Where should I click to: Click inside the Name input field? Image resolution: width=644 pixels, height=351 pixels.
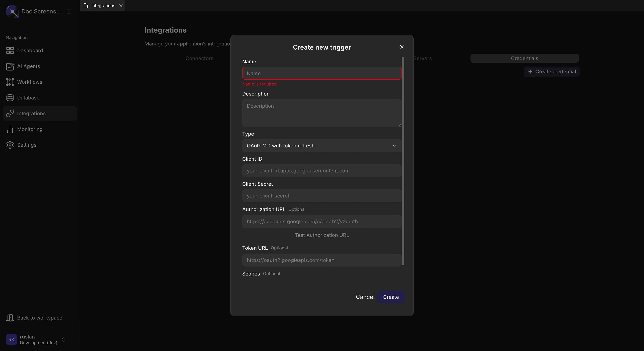pos(321,73)
